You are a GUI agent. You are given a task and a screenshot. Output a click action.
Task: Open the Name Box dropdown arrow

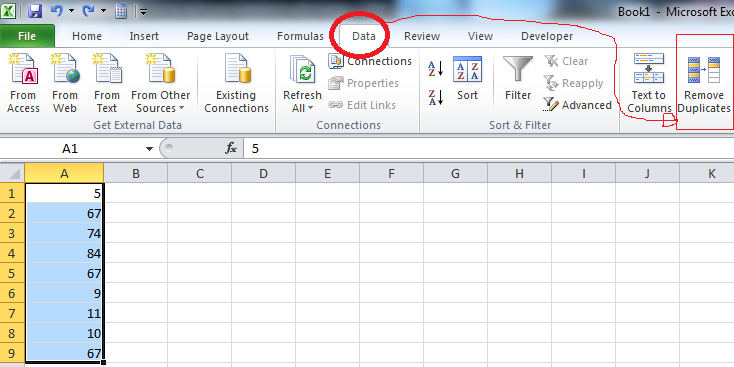149,149
